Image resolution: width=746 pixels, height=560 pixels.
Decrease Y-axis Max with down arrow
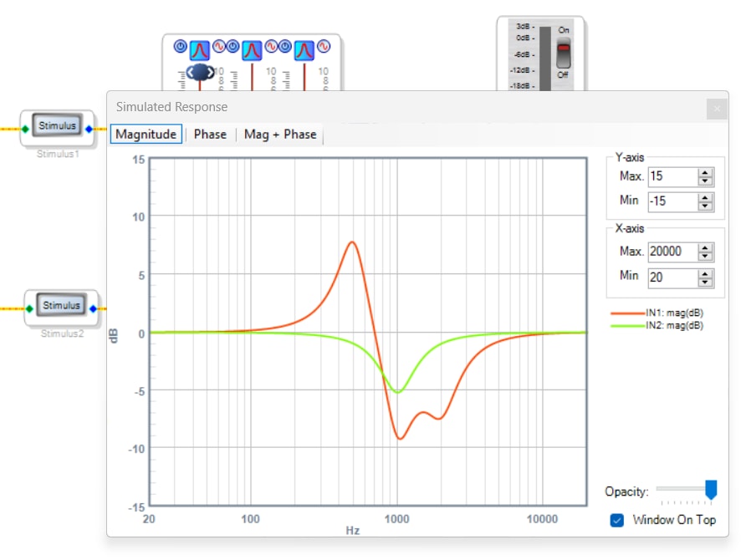pyautogui.click(x=705, y=181)
